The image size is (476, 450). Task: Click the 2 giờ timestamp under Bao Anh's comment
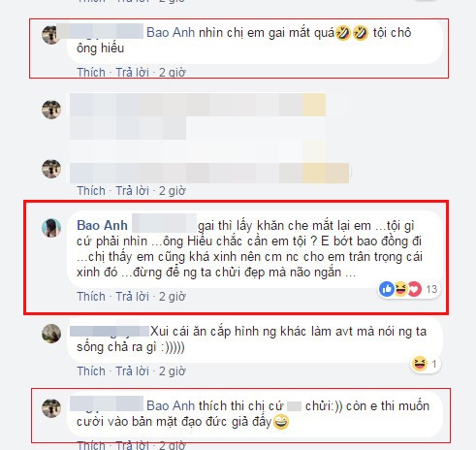(173, 297)
